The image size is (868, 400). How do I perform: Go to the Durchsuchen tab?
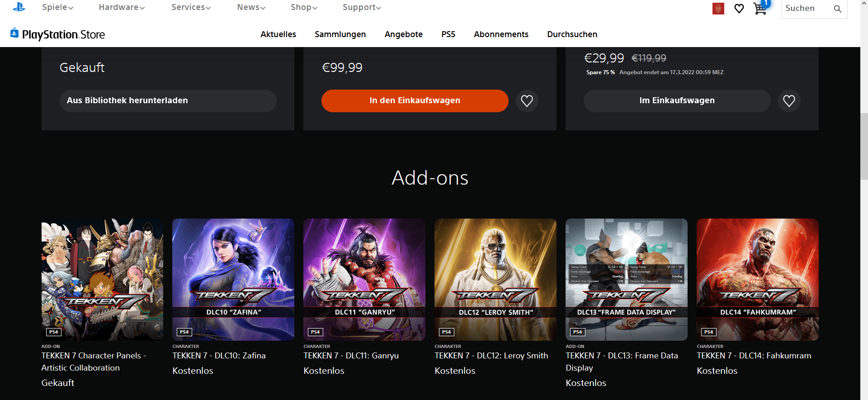[x=572, y=34]
